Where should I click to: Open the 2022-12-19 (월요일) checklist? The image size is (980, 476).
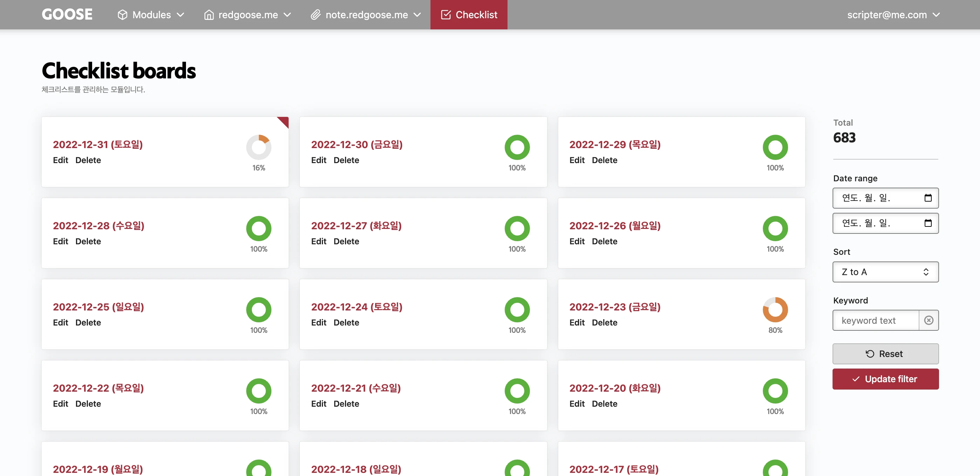98,469
